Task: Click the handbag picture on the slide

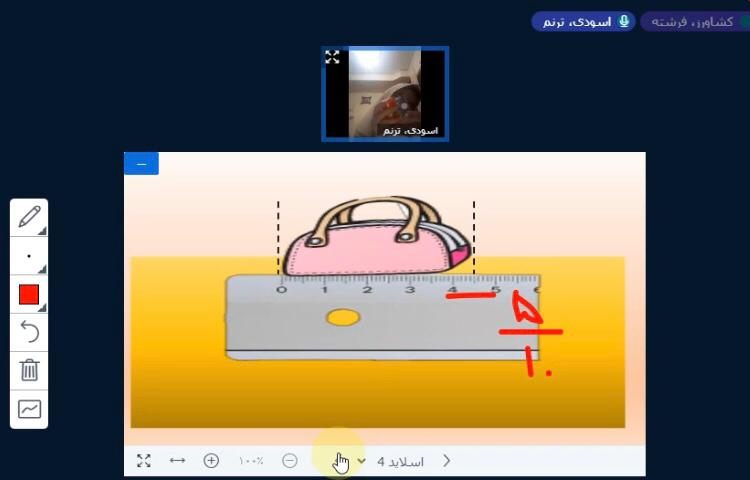Action: coord(375,240)
